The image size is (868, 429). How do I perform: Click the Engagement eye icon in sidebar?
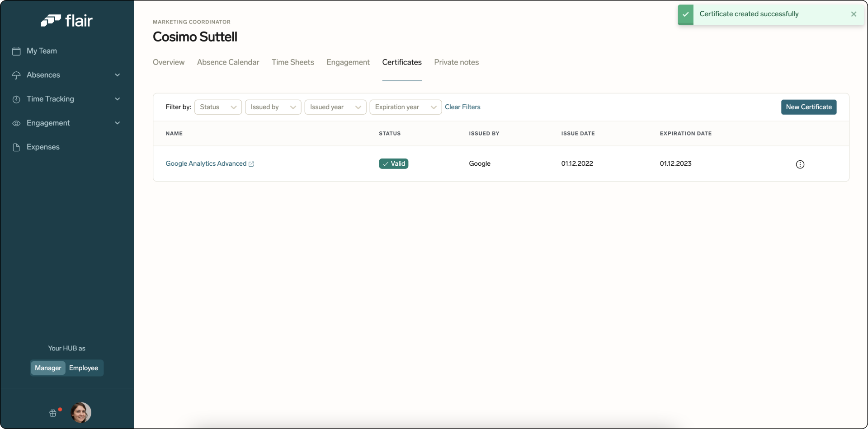click(x=16, y=123)
